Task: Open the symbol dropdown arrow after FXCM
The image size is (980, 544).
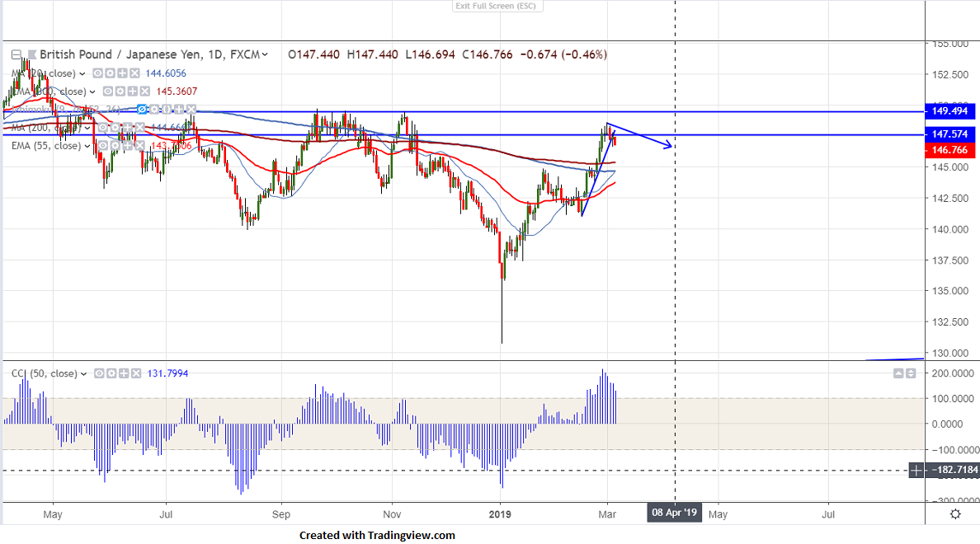Action: point(265,55)
